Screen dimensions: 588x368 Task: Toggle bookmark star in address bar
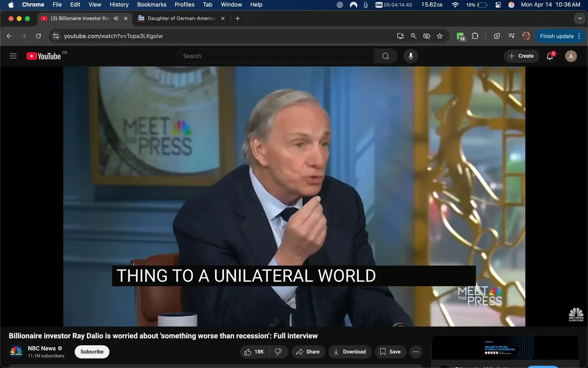439,36
